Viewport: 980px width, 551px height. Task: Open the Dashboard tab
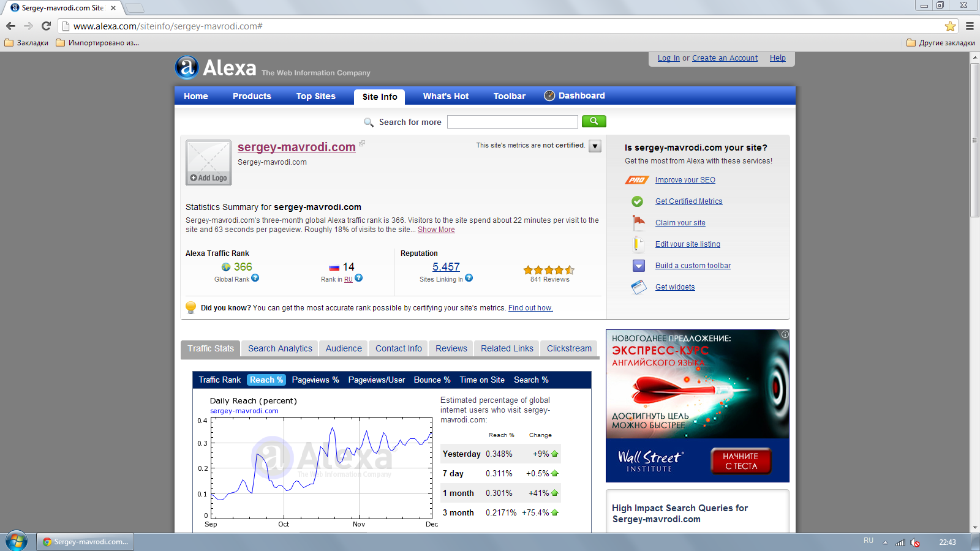575,96
